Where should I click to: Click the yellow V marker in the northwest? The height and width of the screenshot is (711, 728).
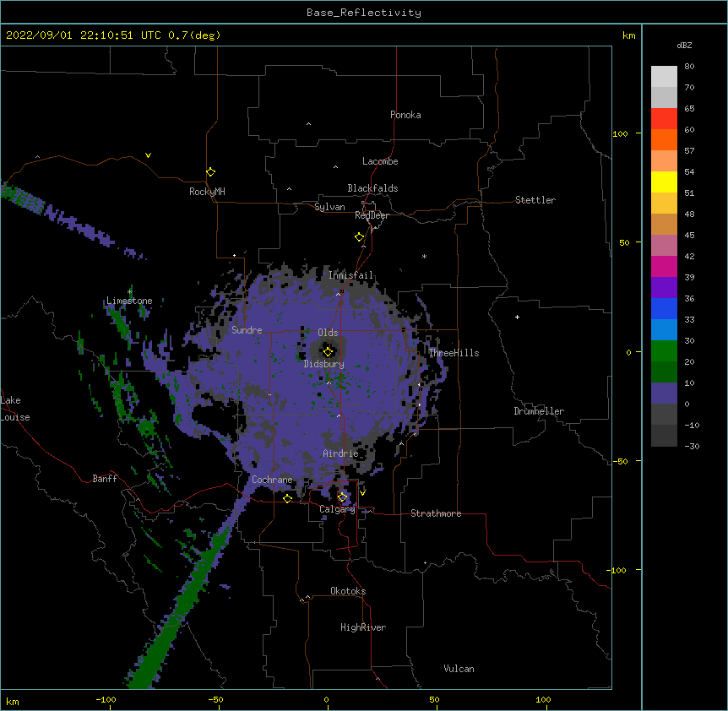[148, 155]
